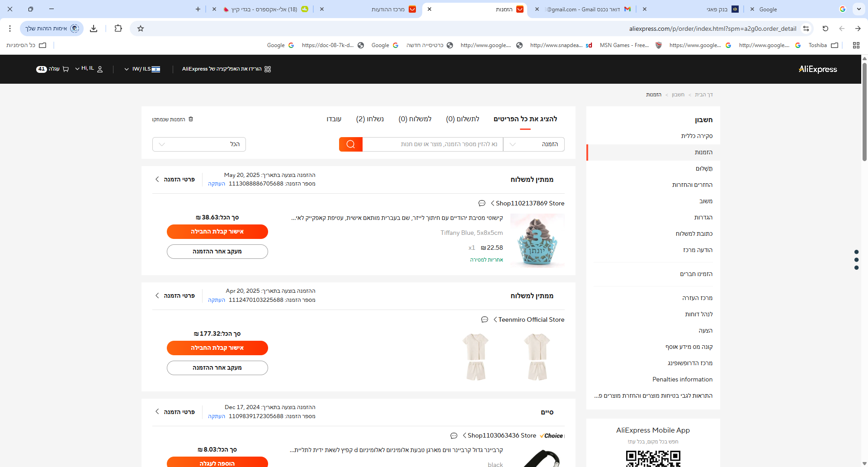Click the AliExpress logo
This screenshot has height=467, width=868.
click(x=818, y=69)
